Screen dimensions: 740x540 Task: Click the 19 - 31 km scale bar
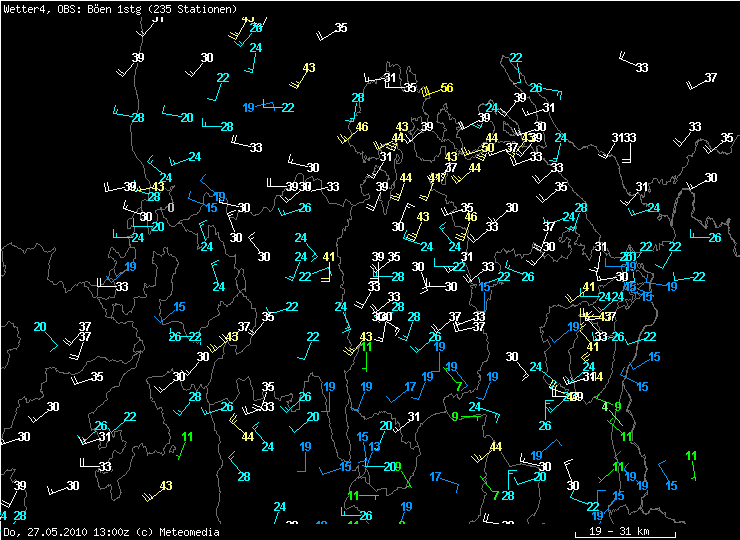click(x=619, y=531)
